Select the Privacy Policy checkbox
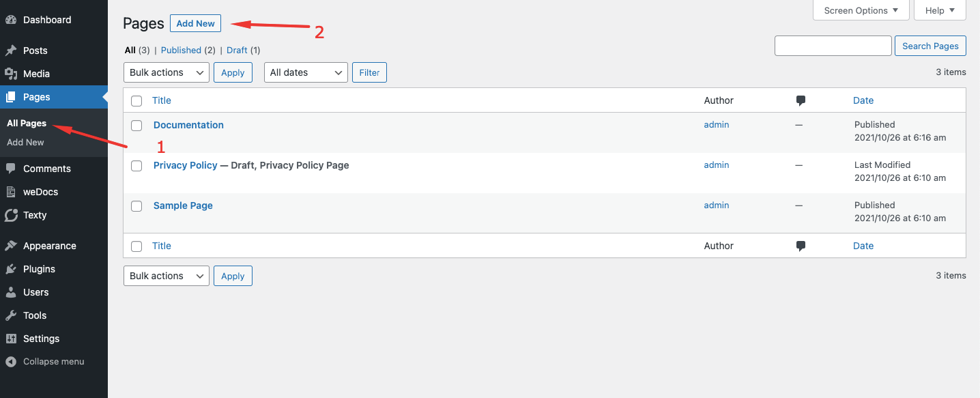The image size is (980, 398). coord(136,165)
